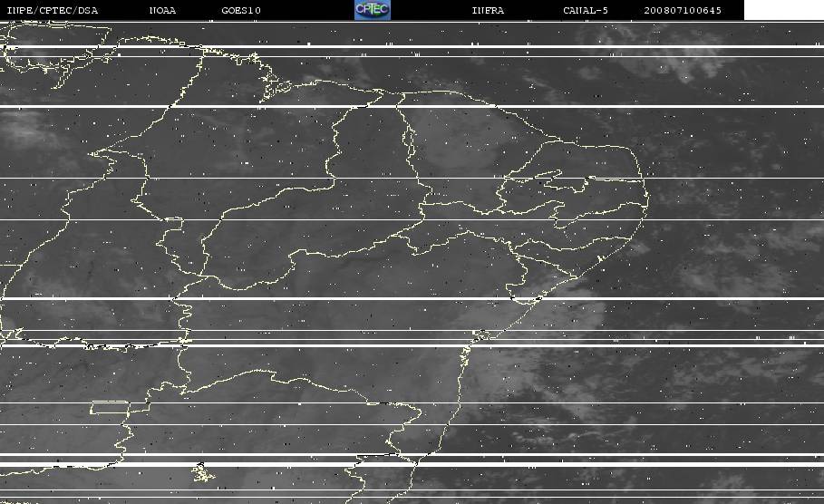Click the NOAA label in header
Screen dimensions: 824x504
[x=162, y=10]
